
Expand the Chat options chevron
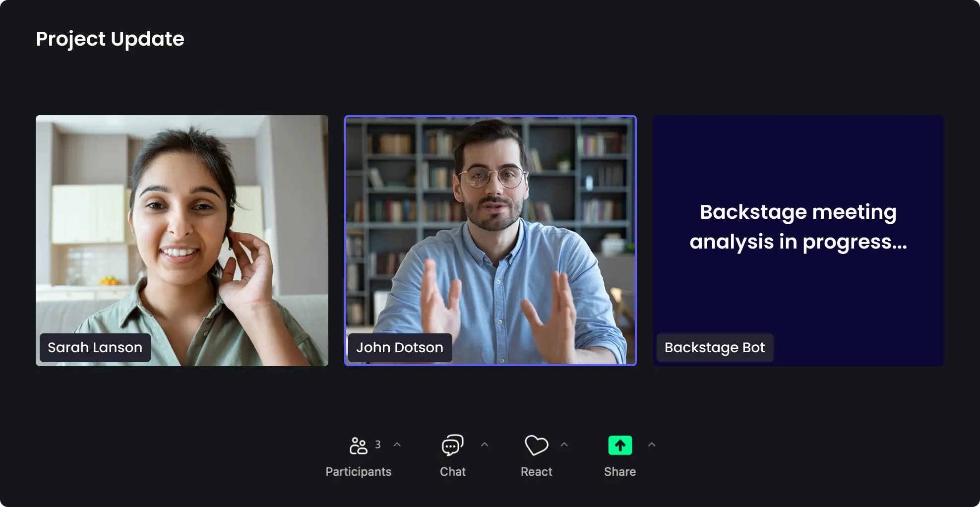coord(485,444)
